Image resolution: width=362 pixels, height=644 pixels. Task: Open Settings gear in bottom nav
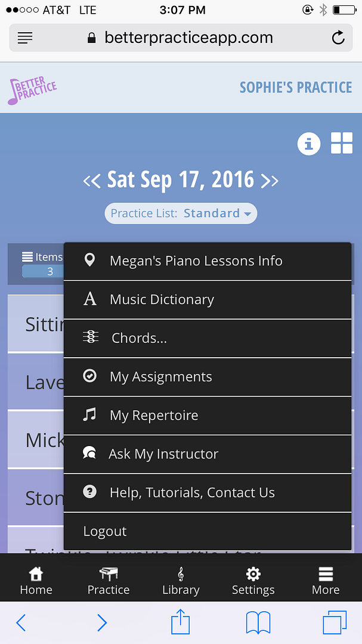click(253, 580)
